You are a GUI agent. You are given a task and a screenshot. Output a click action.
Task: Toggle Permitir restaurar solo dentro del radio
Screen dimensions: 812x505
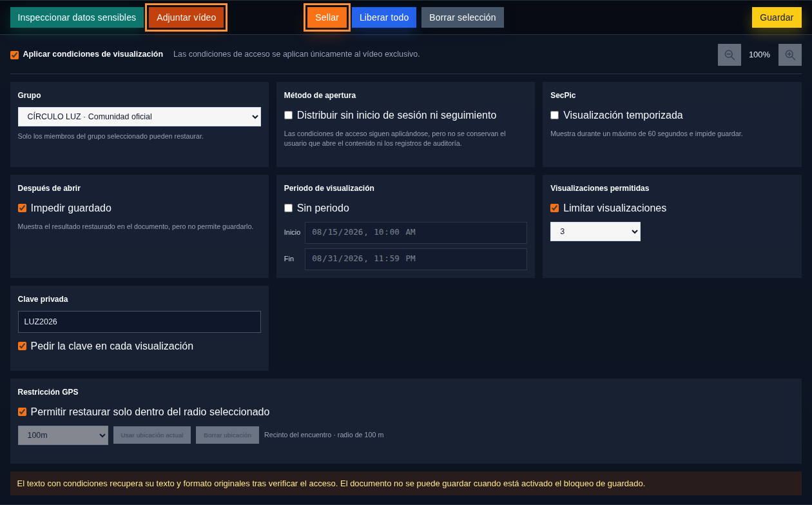[22, 412]
